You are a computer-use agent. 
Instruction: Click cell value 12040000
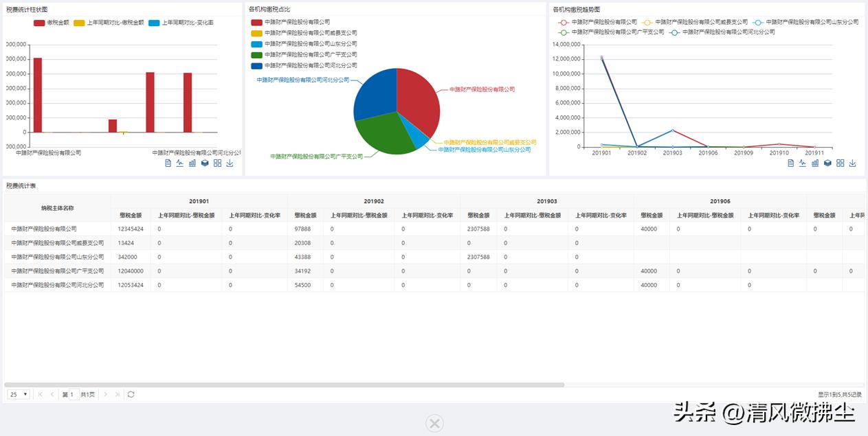pyautogui.click(x=131, y=271)
